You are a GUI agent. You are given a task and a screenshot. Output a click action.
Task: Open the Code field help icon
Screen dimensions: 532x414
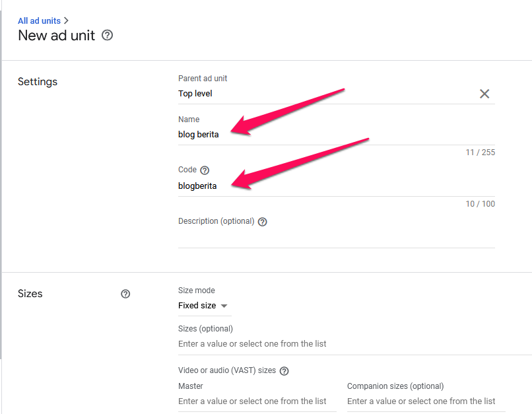205,170
